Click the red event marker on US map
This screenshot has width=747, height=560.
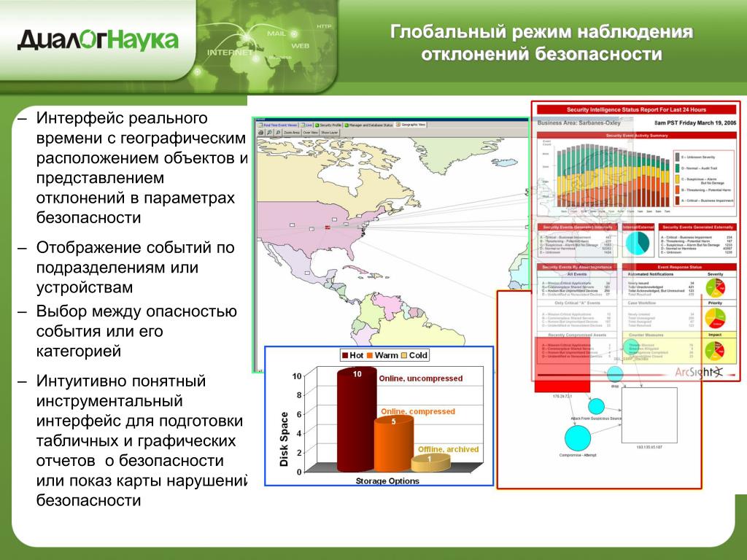click(328, 227)
